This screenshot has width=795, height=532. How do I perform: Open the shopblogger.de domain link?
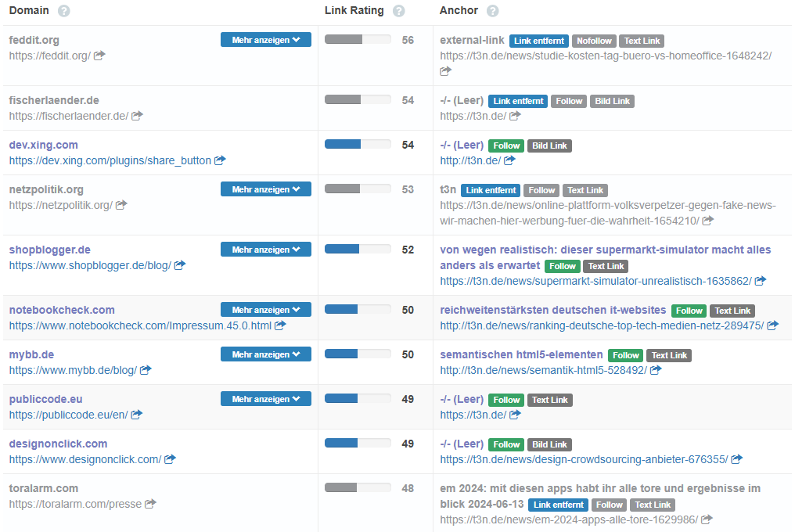point(50,250)
